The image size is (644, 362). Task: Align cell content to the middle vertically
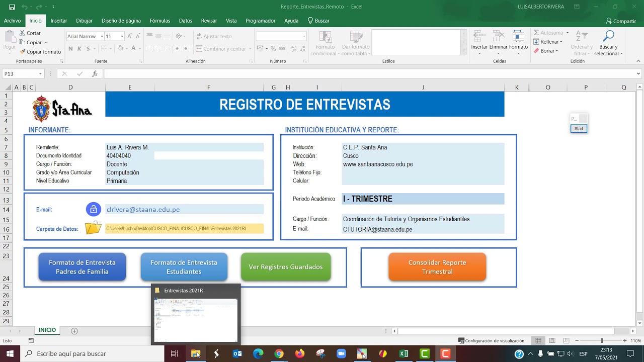click(x=158, y=36)
